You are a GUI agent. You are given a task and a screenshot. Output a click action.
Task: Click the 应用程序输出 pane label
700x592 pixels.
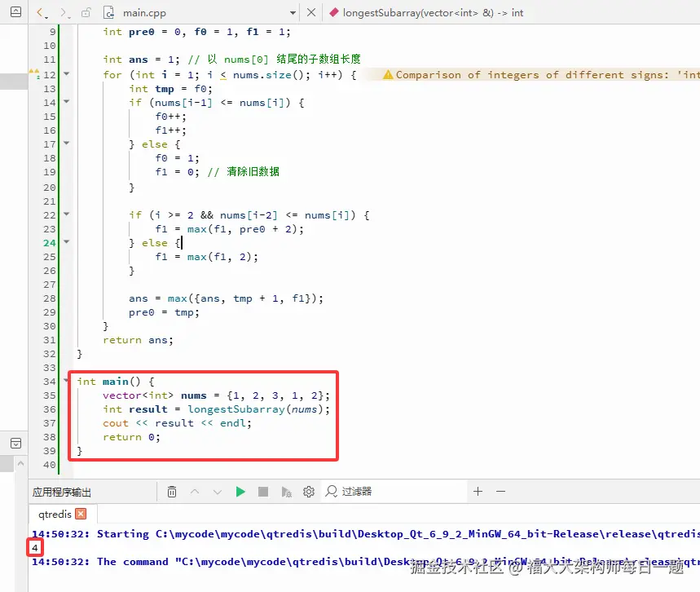(62, 492)
